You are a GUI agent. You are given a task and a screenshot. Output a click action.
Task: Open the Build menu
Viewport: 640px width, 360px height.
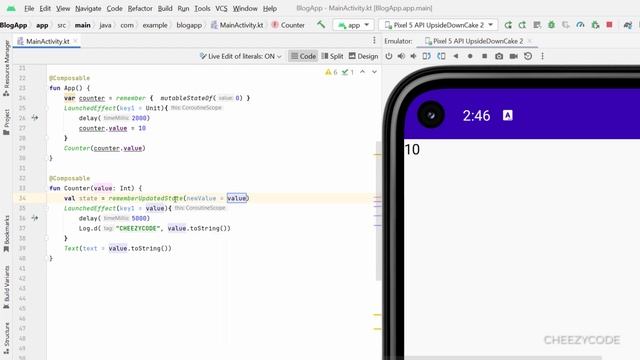pos(165,8)
